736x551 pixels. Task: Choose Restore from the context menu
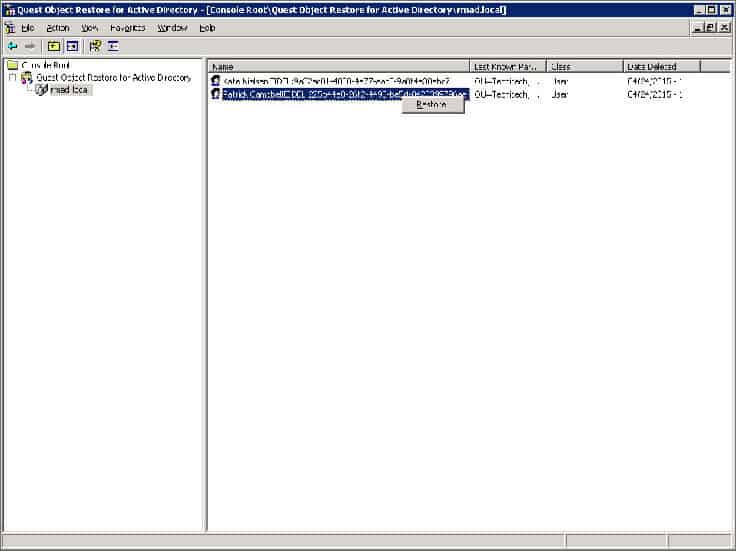coord(433,105)
